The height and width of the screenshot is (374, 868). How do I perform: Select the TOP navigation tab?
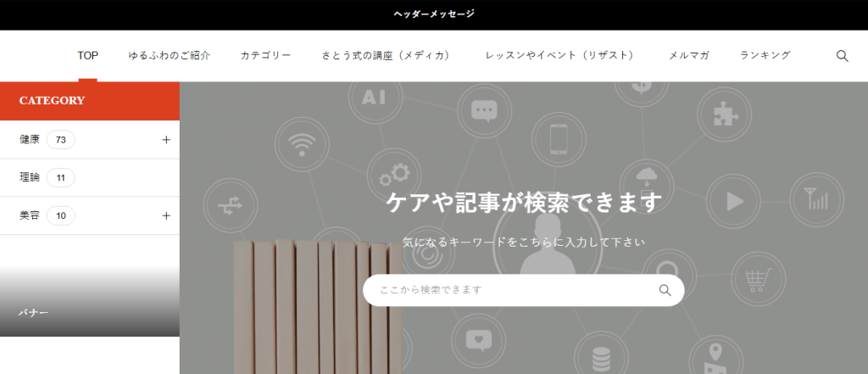[87, 56]
